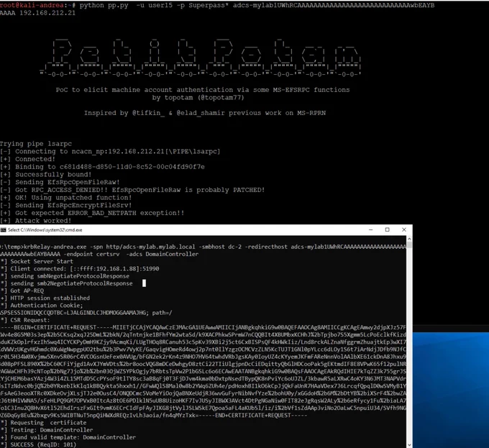Click the 'Requesting certificate' line

click(43, 422)
